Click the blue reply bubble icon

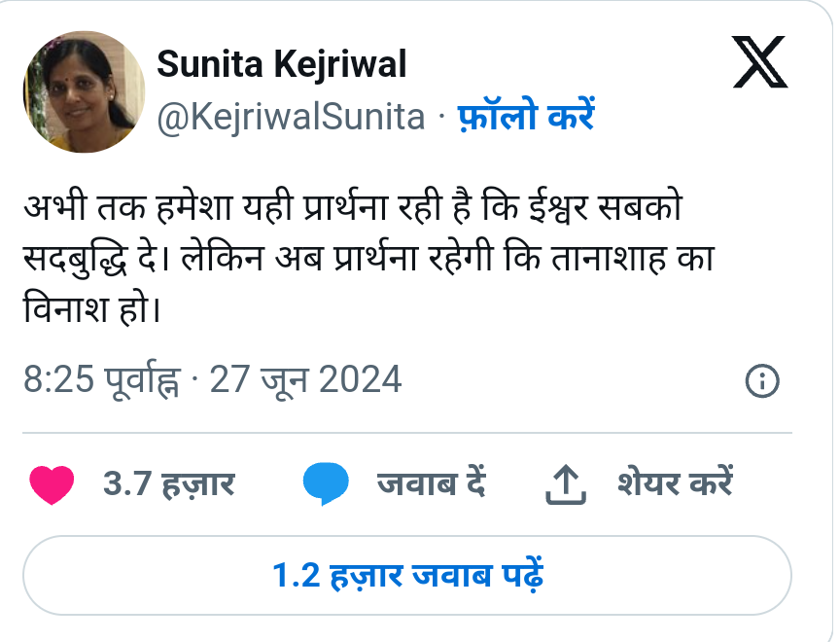325,484
